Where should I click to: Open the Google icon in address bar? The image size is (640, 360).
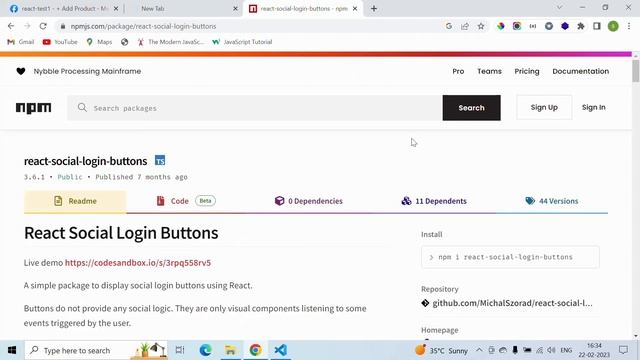point(449,26)
